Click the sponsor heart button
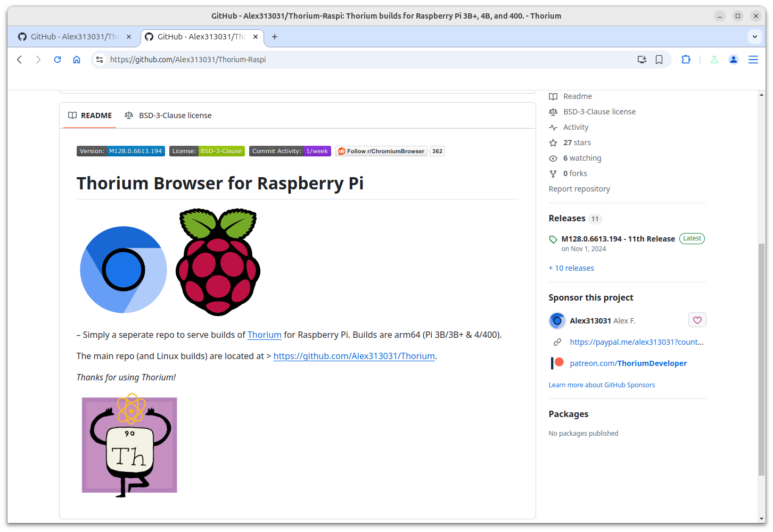The image size is (773, 532). point(697,320)
